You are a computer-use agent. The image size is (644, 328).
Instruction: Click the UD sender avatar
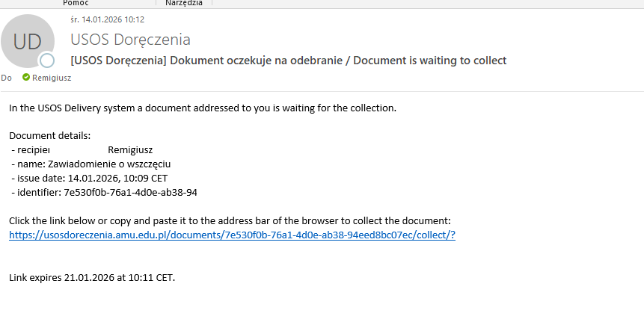point(28,41)
